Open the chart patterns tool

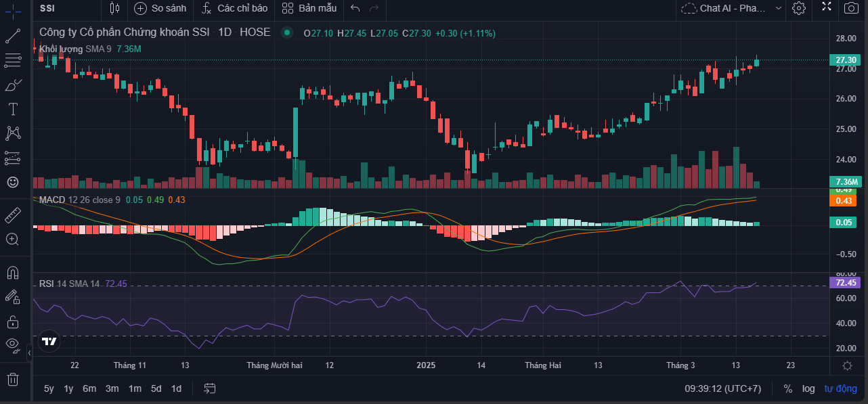13,133
